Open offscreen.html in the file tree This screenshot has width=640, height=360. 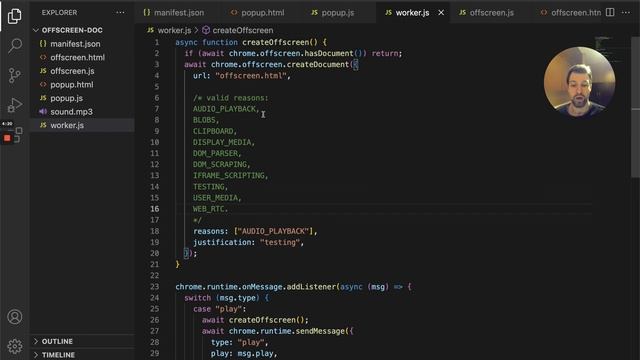pyautogui.click(x=78, y=58)
